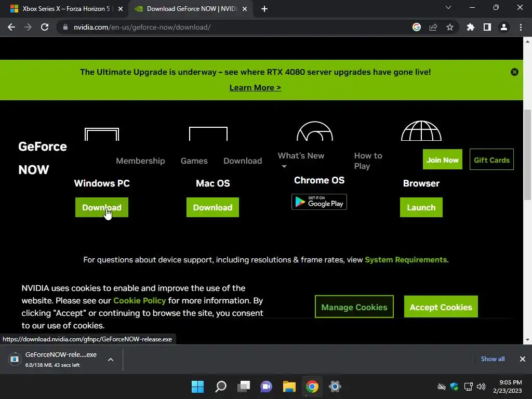Click the scrollbar up arrow
This screenshot has height=399, width=532.
point(528,42)
